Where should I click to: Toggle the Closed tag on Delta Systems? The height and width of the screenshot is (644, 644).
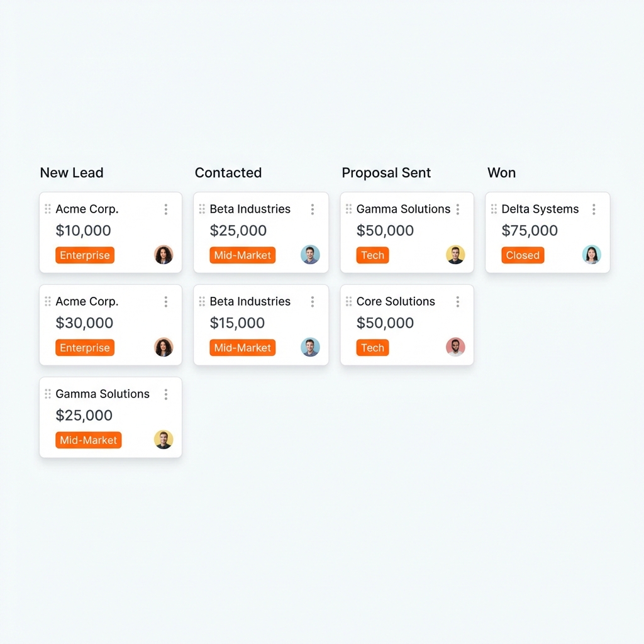click(x=523, y=255)
